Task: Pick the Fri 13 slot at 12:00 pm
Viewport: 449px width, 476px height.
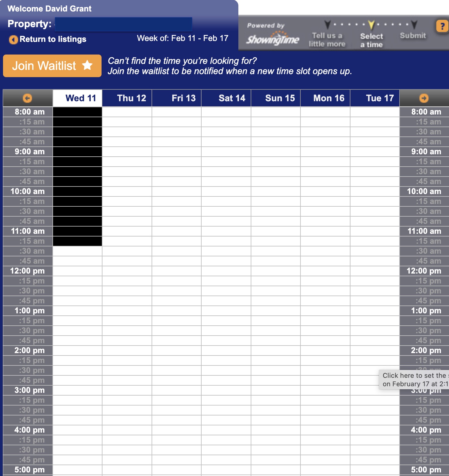Action: pyautogui.click(x=177, y=271)
